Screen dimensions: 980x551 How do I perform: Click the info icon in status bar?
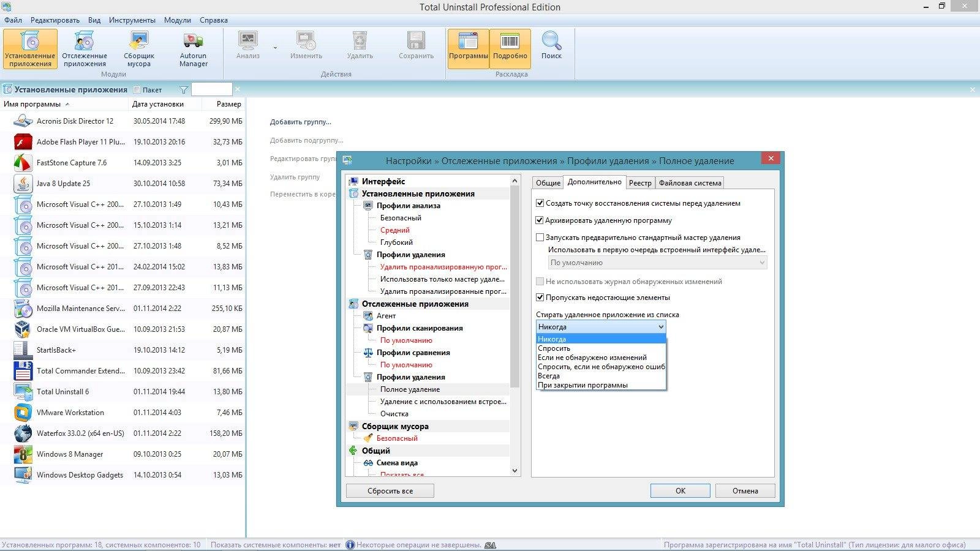[350, 545]
